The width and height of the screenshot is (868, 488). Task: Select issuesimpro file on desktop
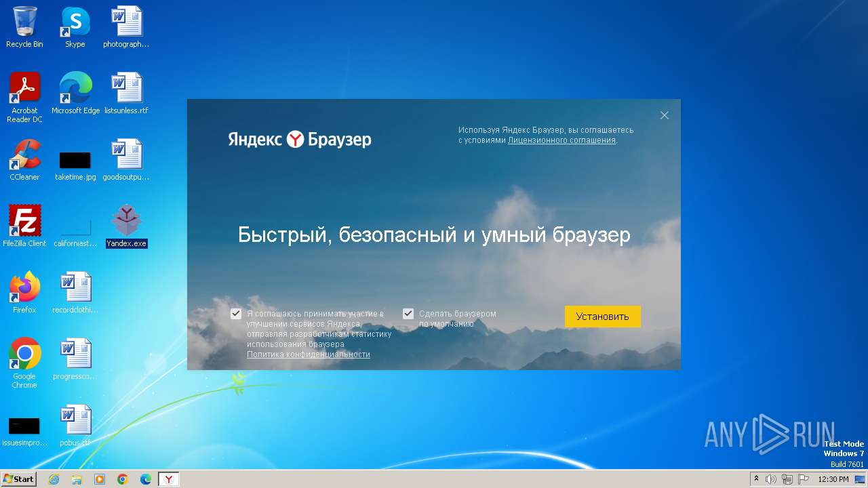pyautogui.click(x=24, y=431)
